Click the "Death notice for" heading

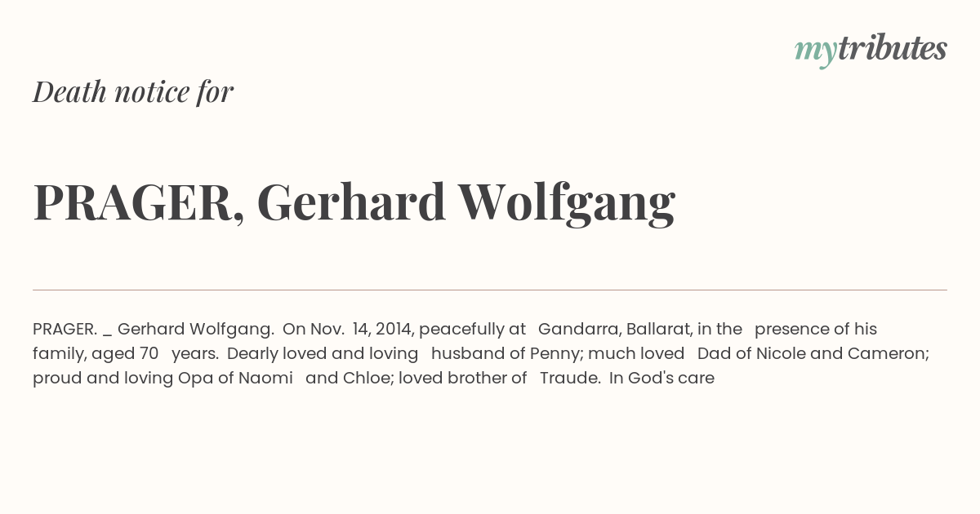133,92
